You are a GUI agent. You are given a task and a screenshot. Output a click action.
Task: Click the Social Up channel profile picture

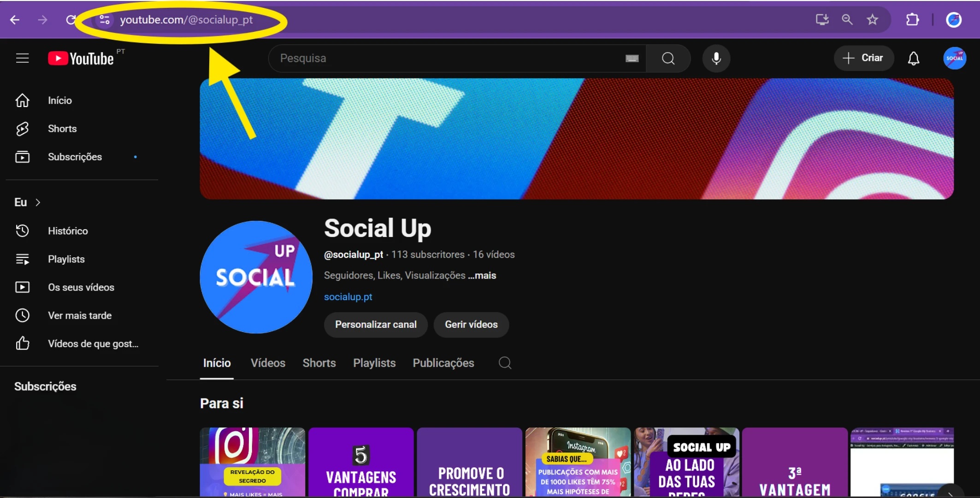click(256, 277)
